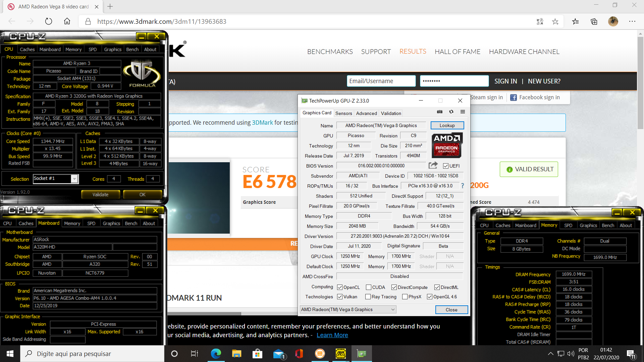Add this page to favorites with star
This screenshot has width=644, height=362.
click(555, 21)
